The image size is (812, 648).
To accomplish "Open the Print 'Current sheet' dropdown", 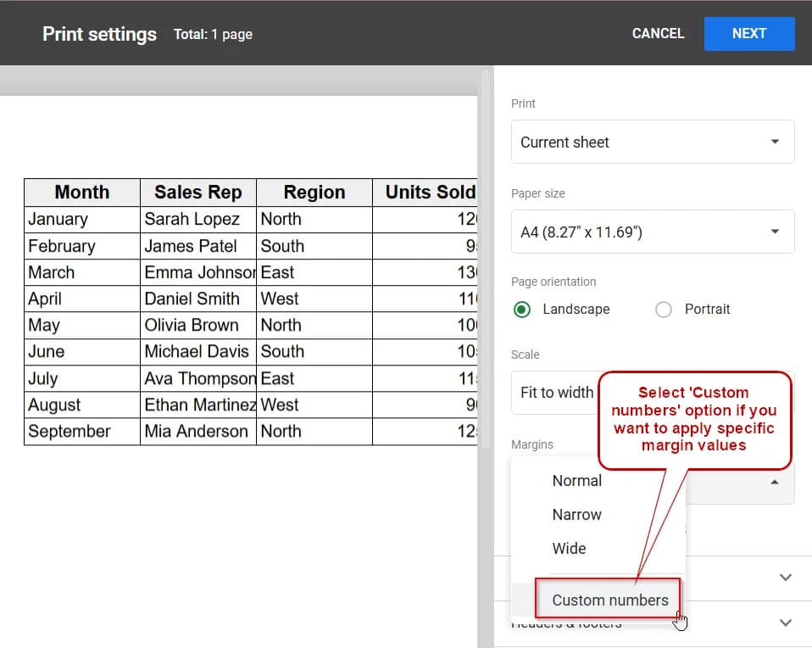I will (653, 142).
